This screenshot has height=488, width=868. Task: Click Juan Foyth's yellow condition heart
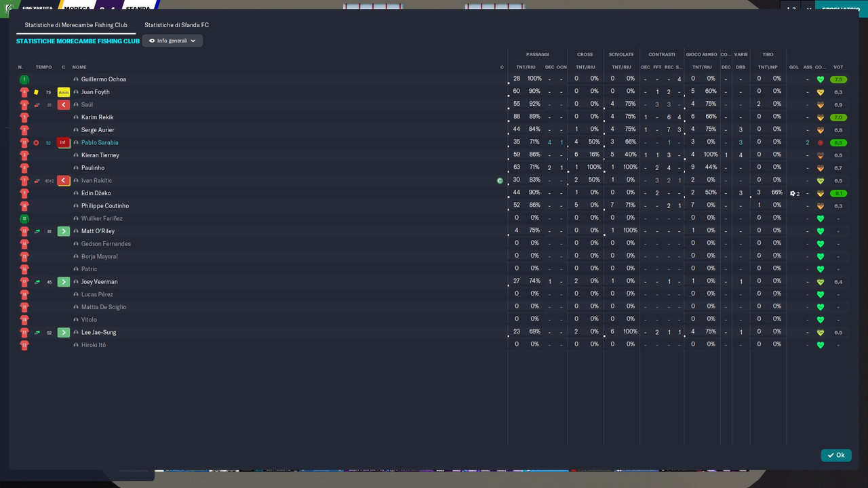tap(821, 92)
